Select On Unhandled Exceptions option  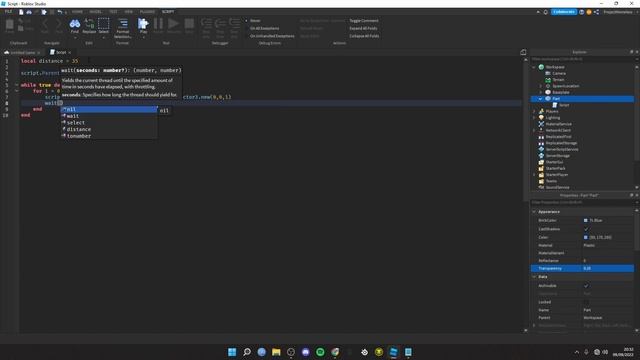click(x=272, y=36)
